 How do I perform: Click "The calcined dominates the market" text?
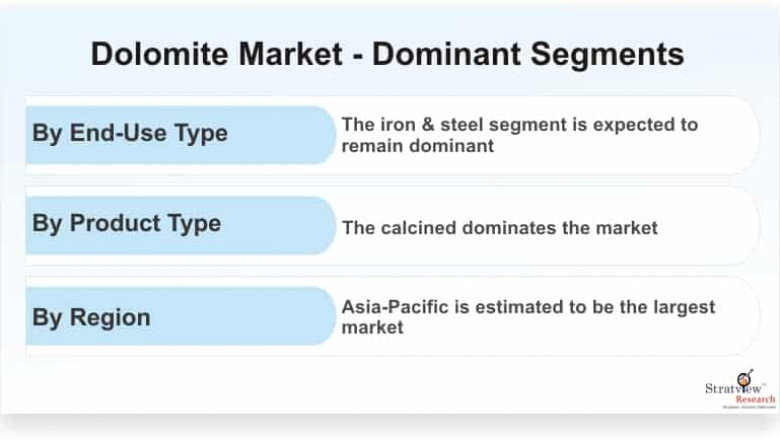coord(500,228)
